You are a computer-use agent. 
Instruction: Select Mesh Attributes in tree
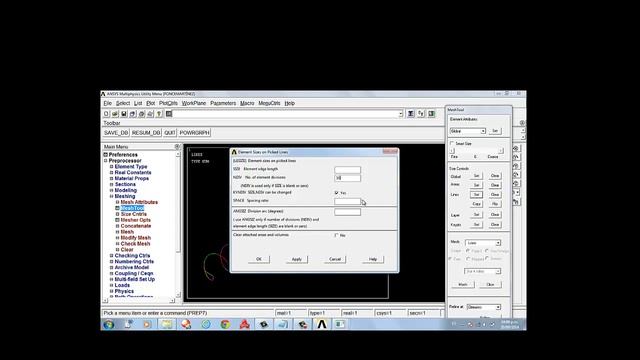pos(139,202)
